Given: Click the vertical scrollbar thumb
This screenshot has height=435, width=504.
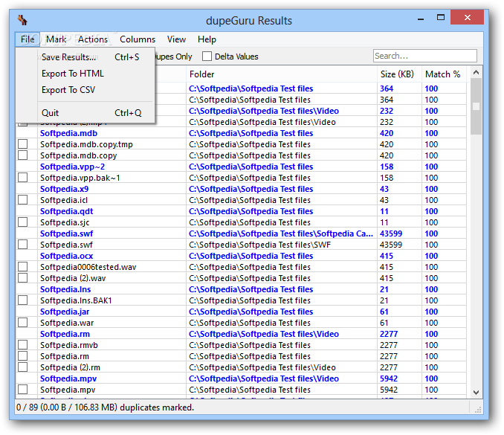Looking at the screenshot, I should click(476, 106).
